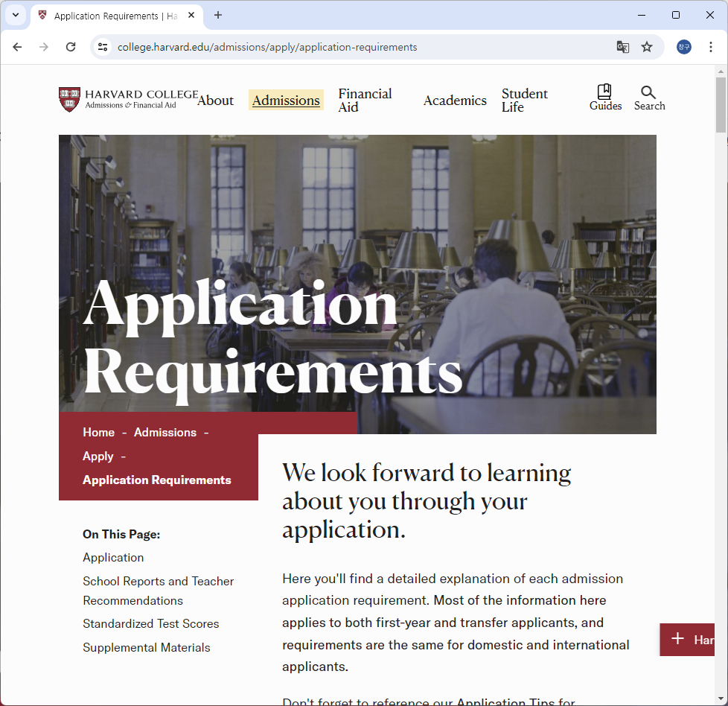This screenshot has width=728, height=706.
Task: Jump to School Reports and Teacher Recommendations
Action: pos(159,591)
